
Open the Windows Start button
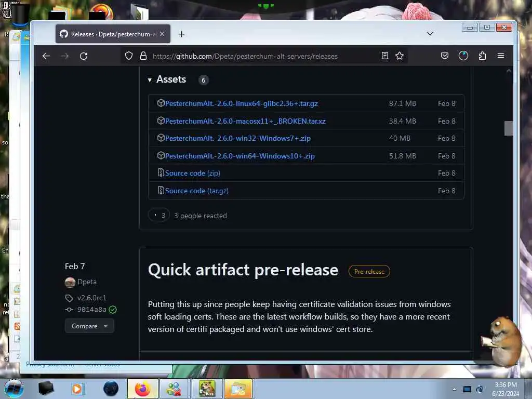[x=14, y=389]
